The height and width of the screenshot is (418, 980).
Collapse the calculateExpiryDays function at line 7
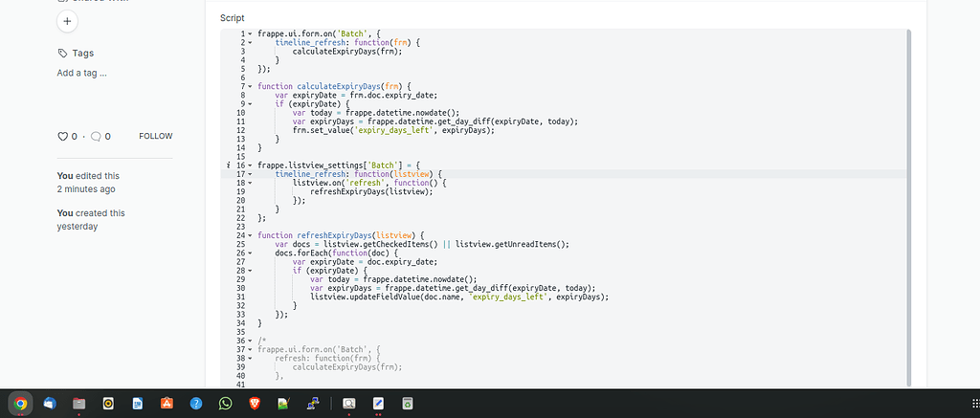point(250,87)
